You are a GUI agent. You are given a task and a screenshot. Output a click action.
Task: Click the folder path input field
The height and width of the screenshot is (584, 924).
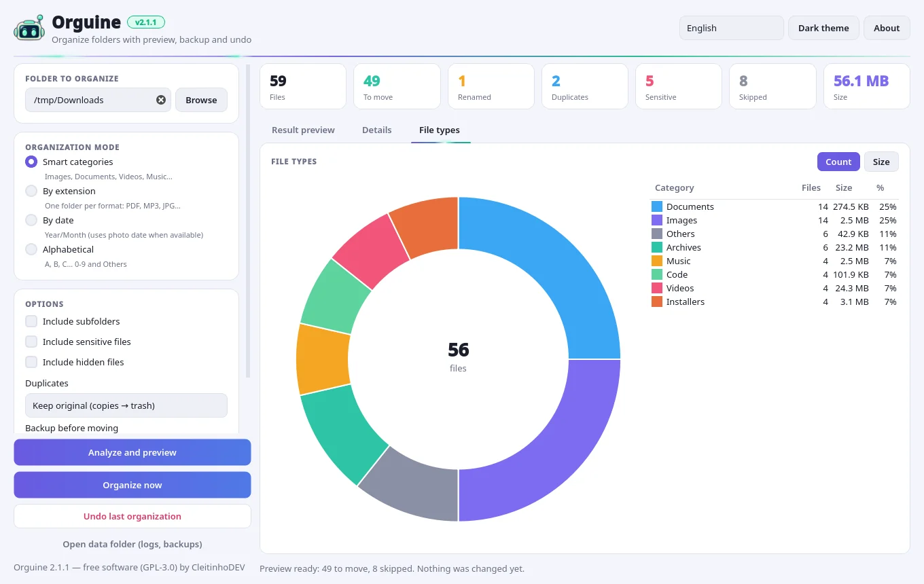(x=98, y=100)
